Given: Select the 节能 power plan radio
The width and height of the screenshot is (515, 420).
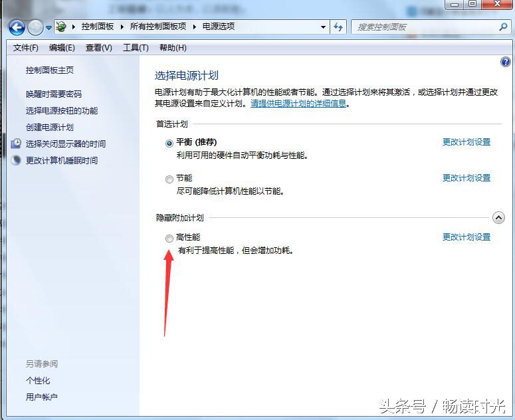Looking at the screenshot, I should point(169,179).
